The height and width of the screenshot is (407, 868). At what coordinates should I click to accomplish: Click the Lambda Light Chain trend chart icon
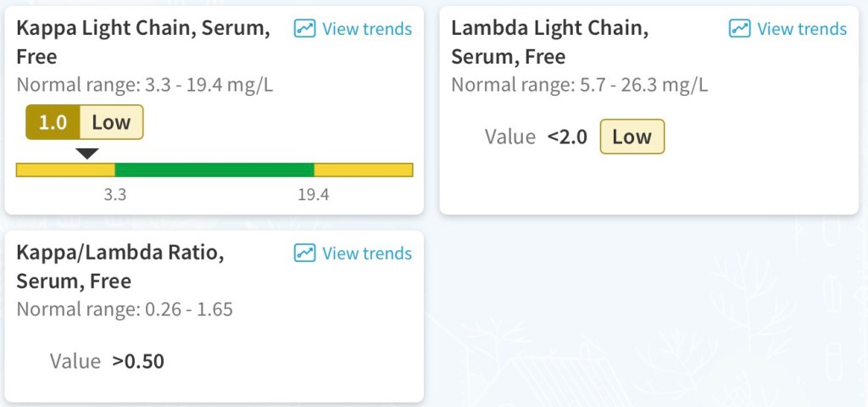pos(739,28)
